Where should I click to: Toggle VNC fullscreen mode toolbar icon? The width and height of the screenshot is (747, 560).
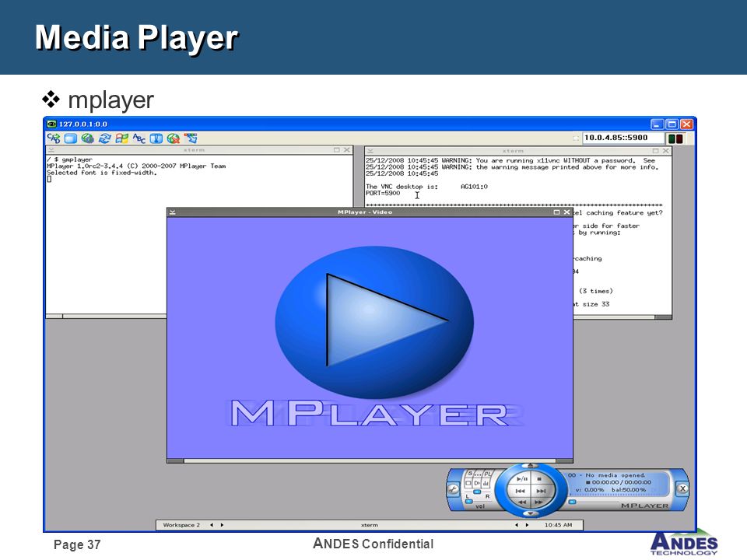(x=71, y=138)
